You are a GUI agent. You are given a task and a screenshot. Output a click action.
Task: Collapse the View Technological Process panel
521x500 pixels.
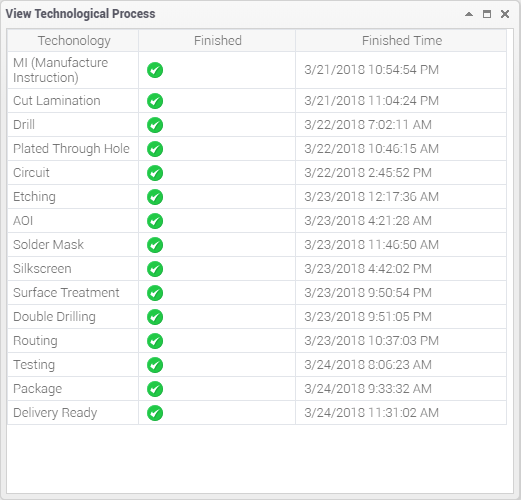pyautogui.click(x=469, y=14)
